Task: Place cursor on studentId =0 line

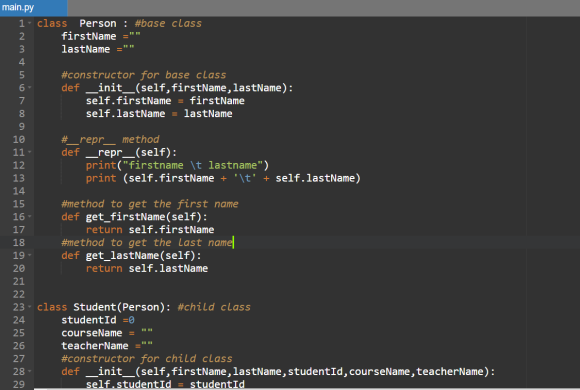Action: (x=98, y=320)
